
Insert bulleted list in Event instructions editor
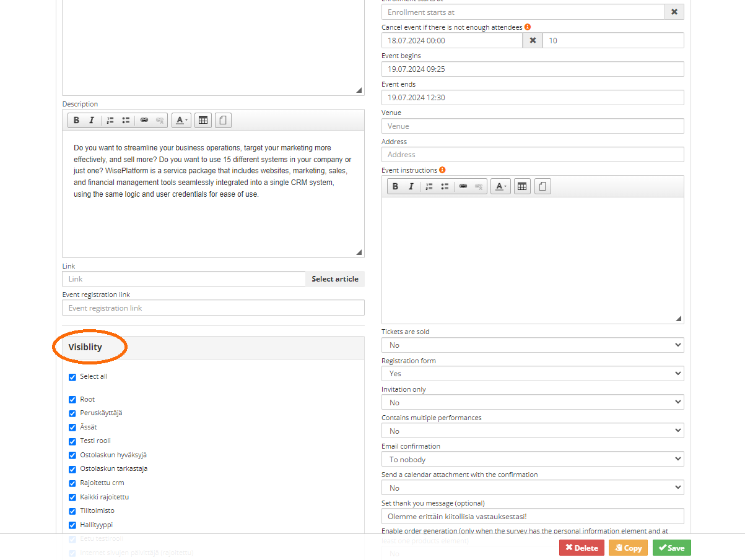(x=445, y=186)
